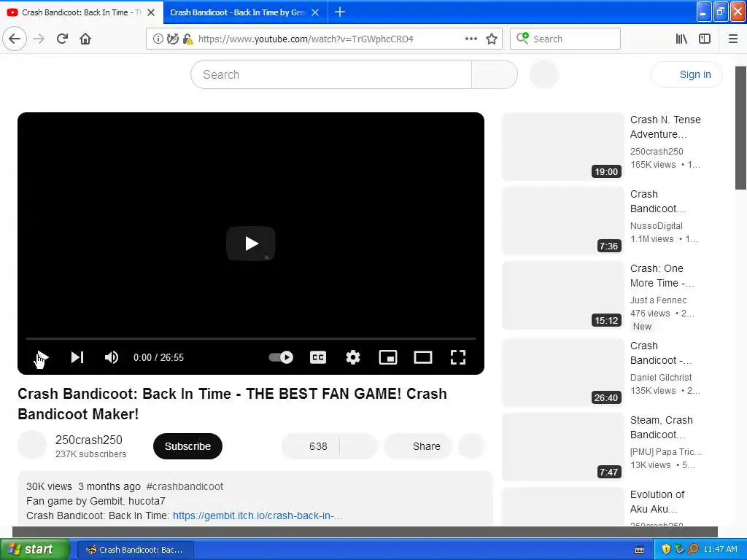
Task: Open gembit.itch.io link in description
Action: (258, 516)
